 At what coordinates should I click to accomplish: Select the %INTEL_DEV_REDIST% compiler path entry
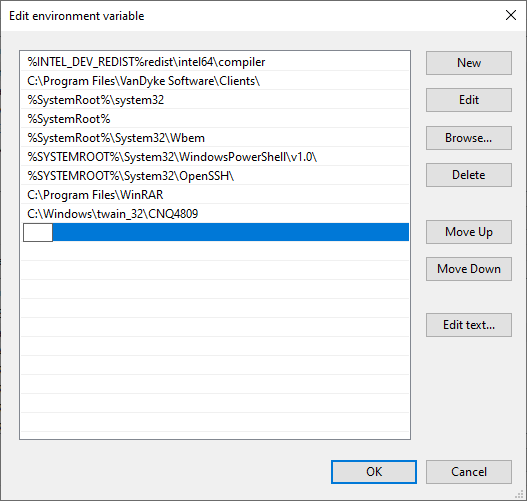point(215,62)
